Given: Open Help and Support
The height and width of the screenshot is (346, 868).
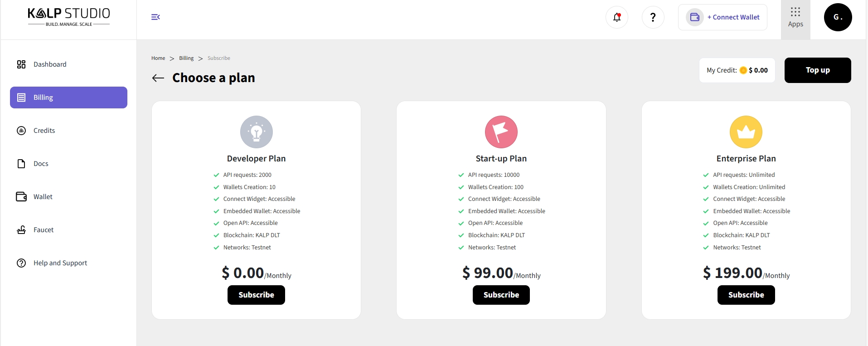Looking at the screenshot, I should click(x=60, y=263).
